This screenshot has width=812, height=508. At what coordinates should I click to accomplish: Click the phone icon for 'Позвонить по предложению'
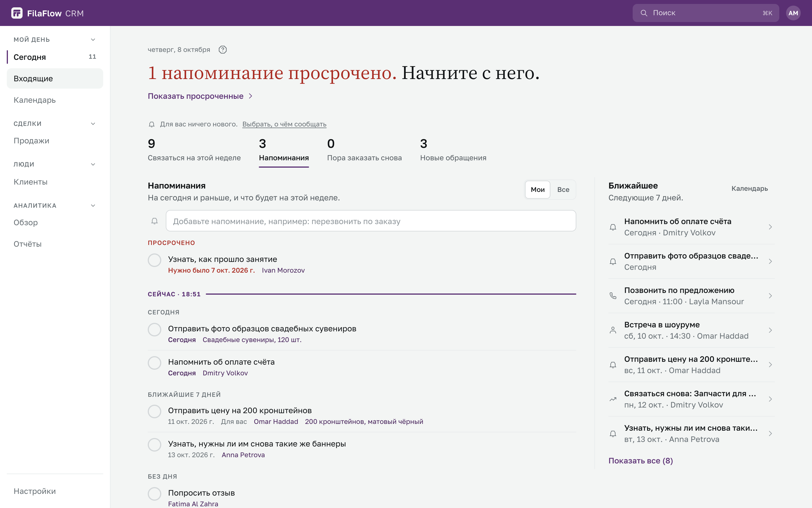[x=613, y=296]
